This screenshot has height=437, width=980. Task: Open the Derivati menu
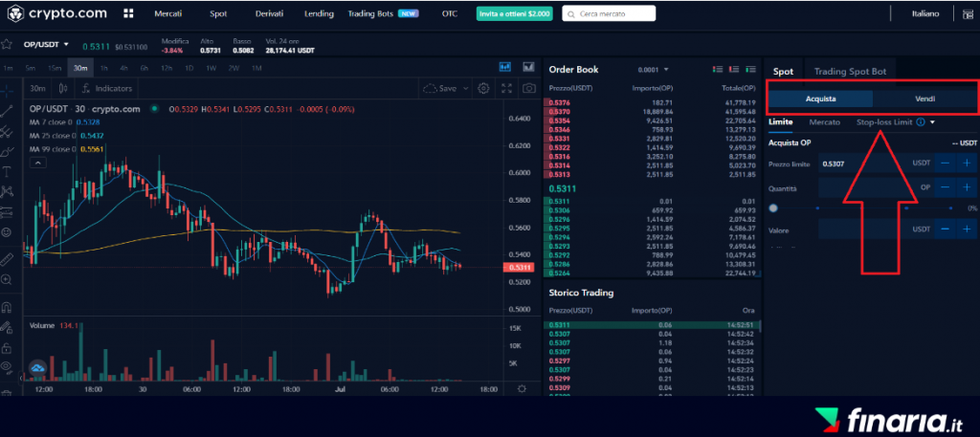tap(269, 13)
